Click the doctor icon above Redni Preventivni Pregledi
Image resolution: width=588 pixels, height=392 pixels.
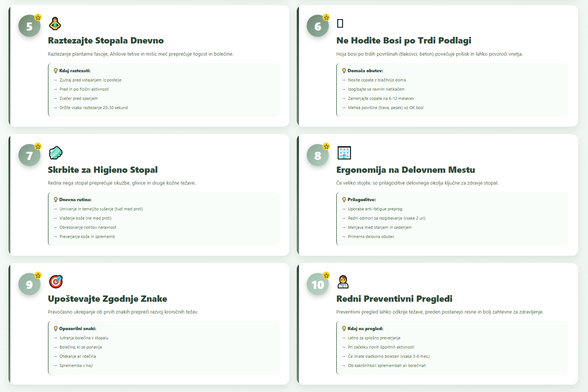pos(343,281)
